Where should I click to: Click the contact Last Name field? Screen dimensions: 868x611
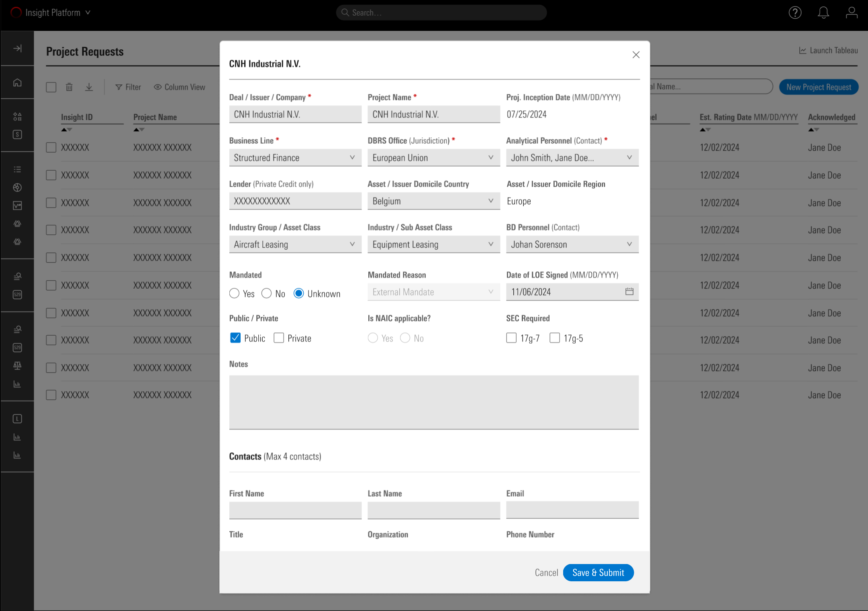434,510
